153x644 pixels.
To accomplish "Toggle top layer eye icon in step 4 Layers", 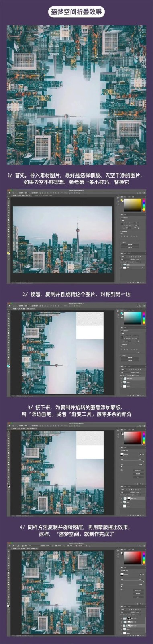I will (x=121, y=618).
